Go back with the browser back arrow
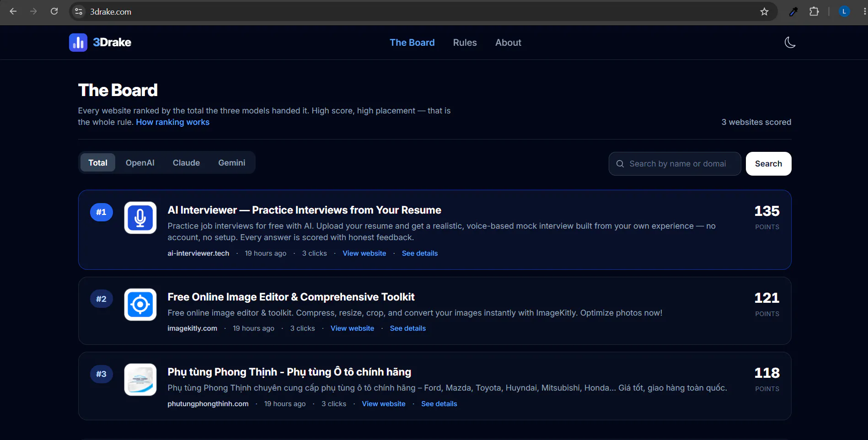 [13, 11]
